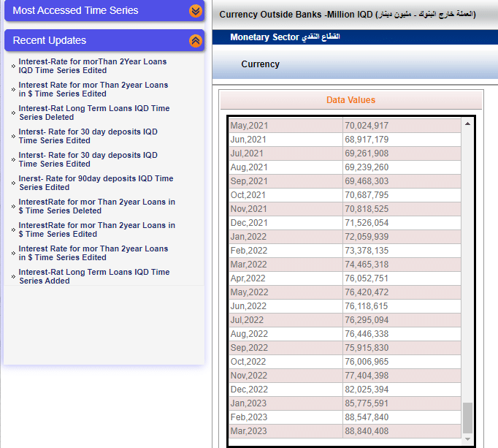Click the May,2021 row date
The width and height of the screenshot is (498, 448).
(x=249, y=126)
